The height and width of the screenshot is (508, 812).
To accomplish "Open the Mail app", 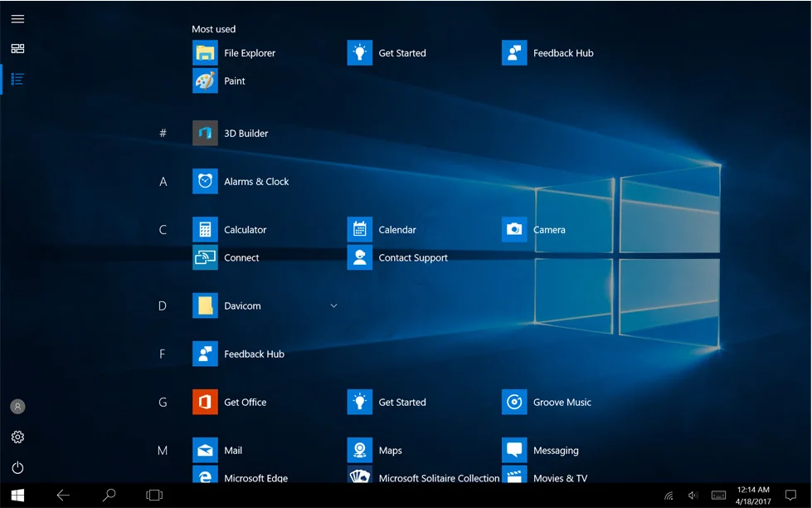I will click(217, 451).
